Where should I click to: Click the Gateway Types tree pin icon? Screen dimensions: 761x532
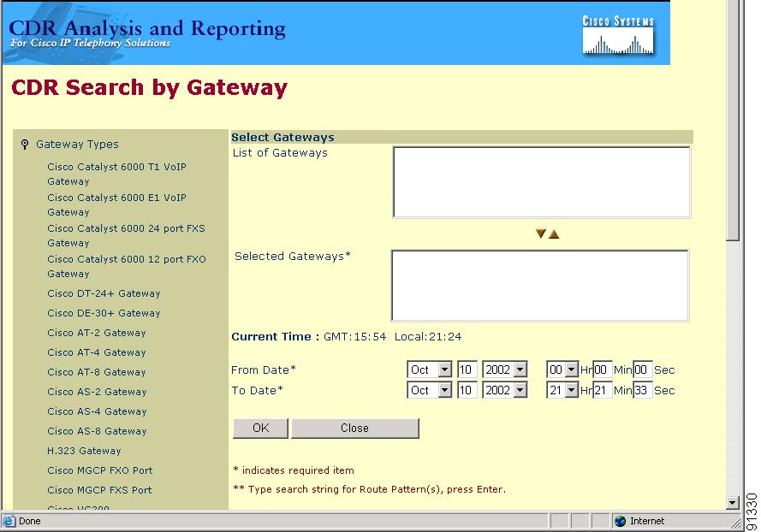click(x=25, y=144)
